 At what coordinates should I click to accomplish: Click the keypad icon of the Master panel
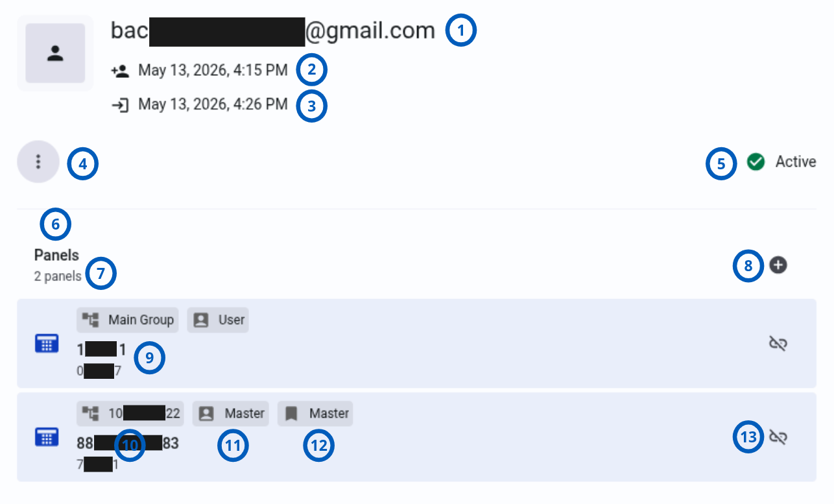tap(46, 437)
